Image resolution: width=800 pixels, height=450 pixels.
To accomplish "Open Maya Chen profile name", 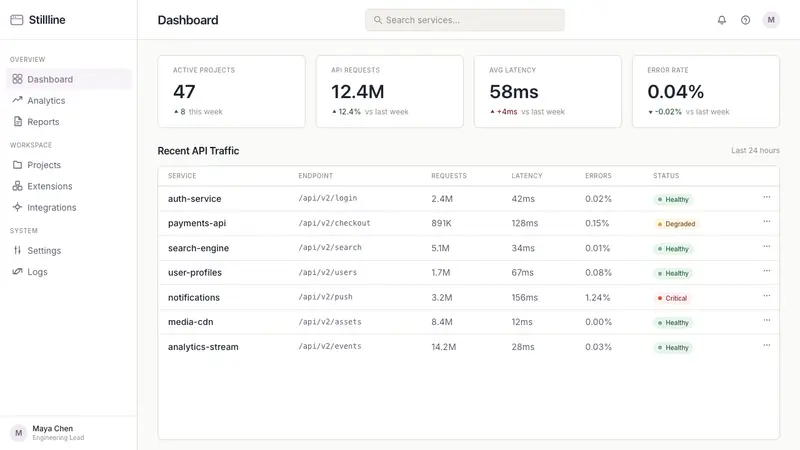I will pyautogui.click(x=53, y=429).
